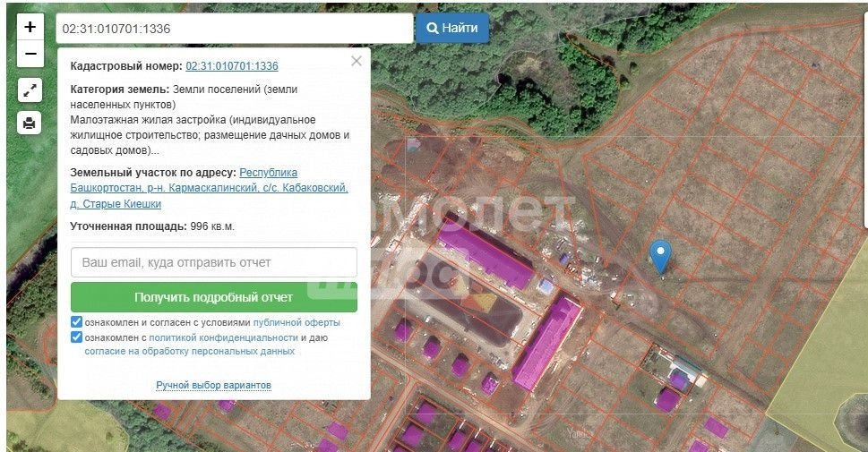Click the blue location marker pin

point(660,256)
